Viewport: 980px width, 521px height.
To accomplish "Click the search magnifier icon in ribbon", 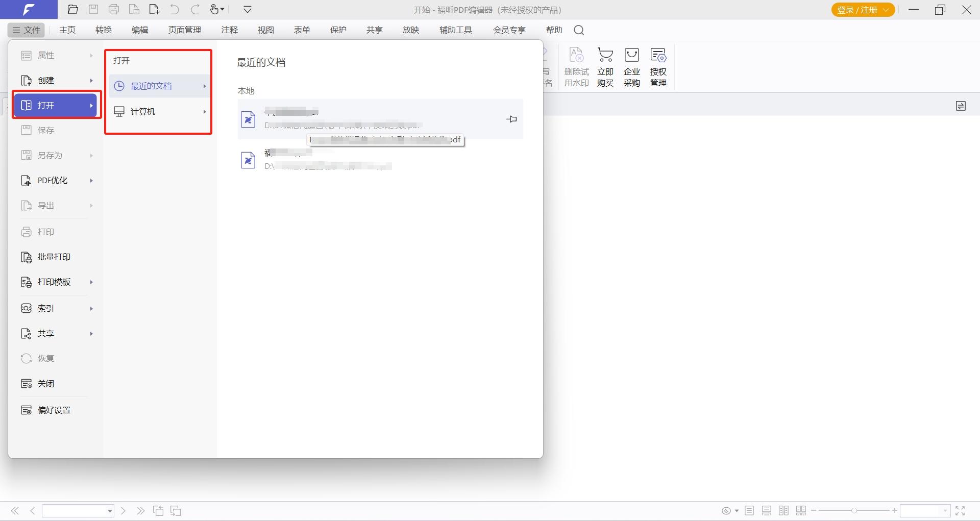I will point(579,30).
